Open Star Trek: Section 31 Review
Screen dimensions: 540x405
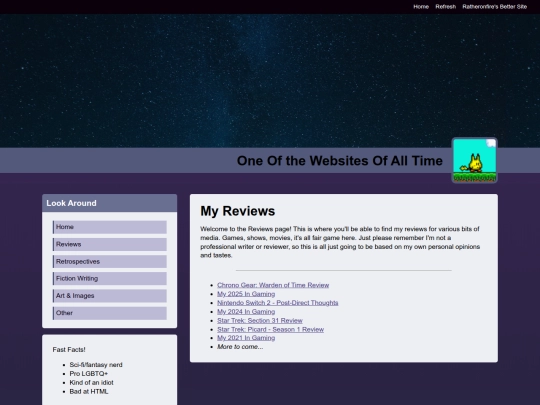click(260, 321)
